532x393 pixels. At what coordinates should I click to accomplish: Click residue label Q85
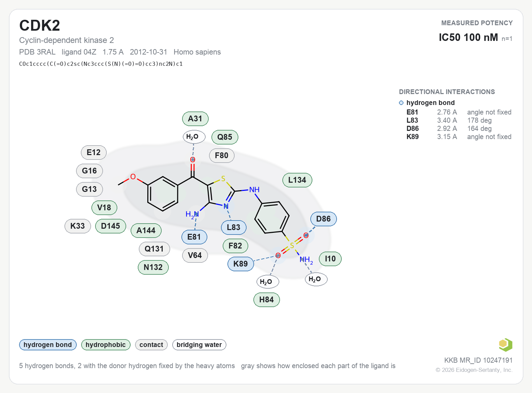(225, 137)
